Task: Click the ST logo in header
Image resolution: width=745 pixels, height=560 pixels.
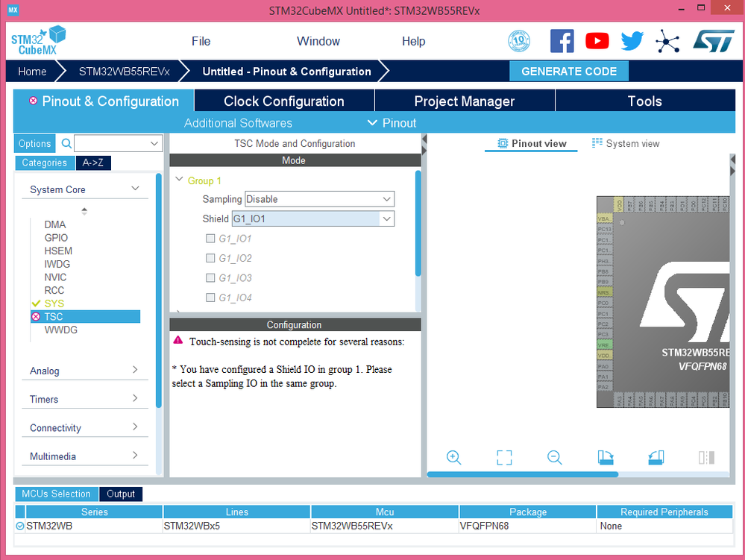Action: click(x=714, y=41)
